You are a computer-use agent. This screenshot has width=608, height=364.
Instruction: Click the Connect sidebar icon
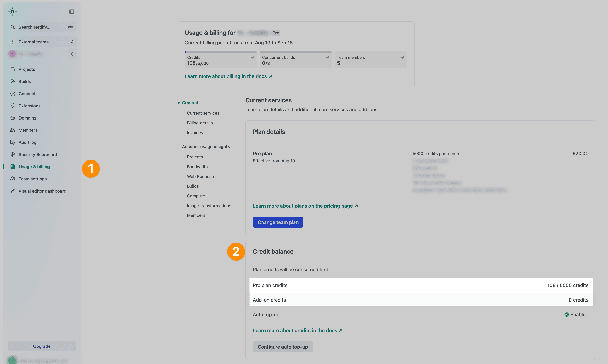[13, 94]
